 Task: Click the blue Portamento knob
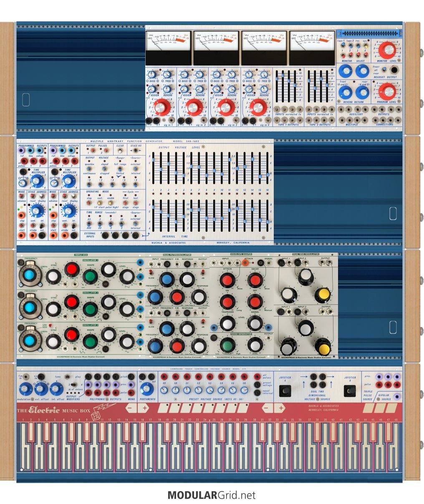pyautogui.click(x=146, y=389)
